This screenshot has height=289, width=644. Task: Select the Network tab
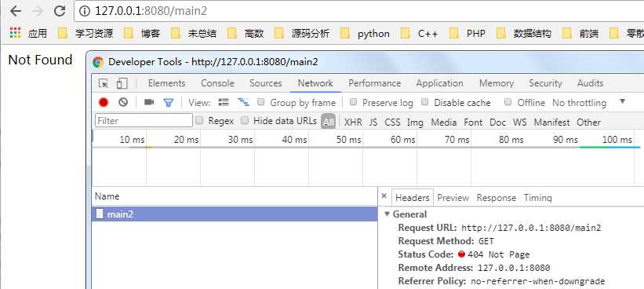[x=315, y=83]
